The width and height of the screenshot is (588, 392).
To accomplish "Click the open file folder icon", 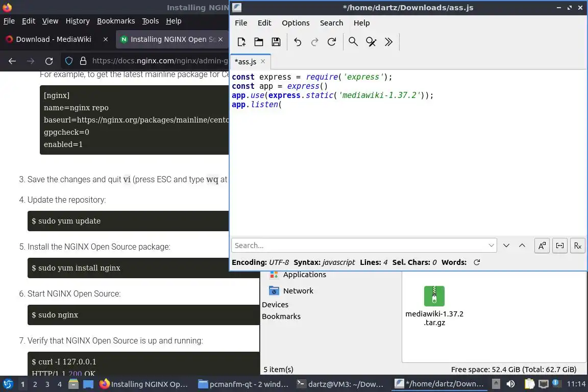I will [x=259, y=42].
